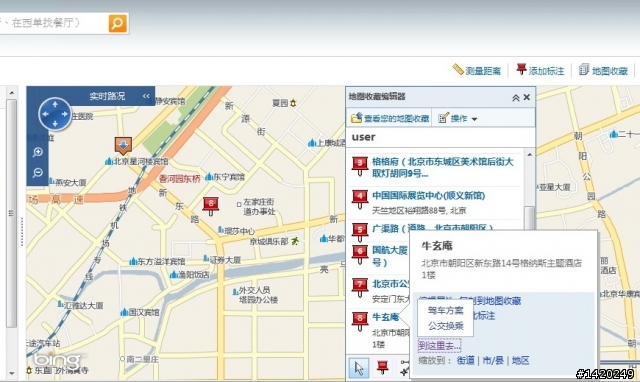Click left sidebar scrollbar up arrow
Screen dimensions: 640x382
pyautogui.click(x=11, y=93)
